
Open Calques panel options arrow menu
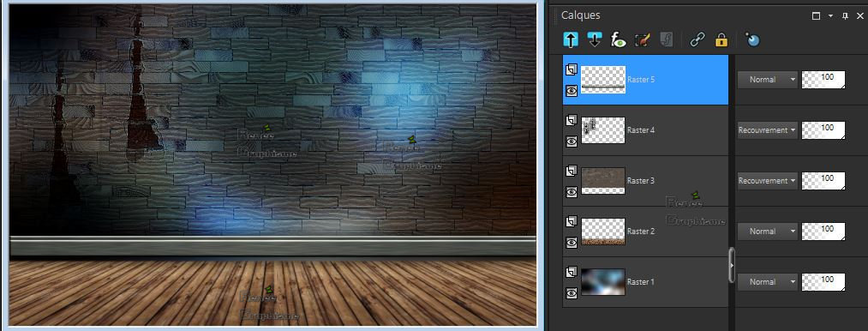[830, 16]
